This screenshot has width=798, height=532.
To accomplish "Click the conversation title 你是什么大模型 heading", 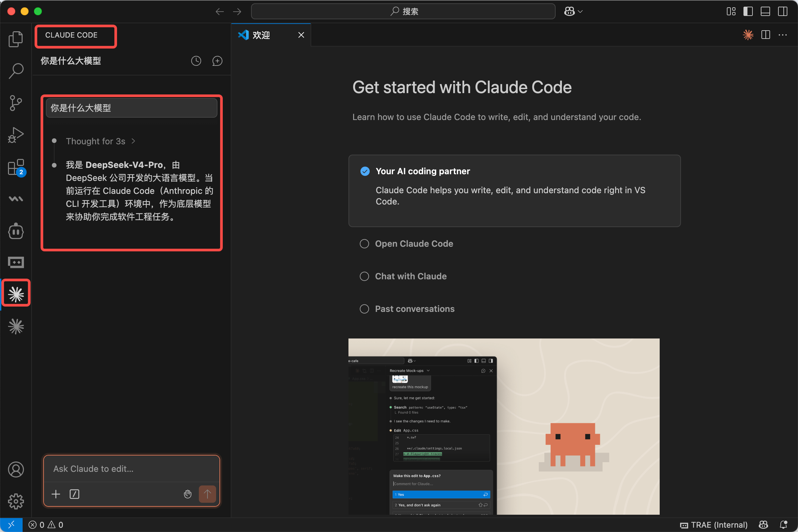I will coord(70,61).
